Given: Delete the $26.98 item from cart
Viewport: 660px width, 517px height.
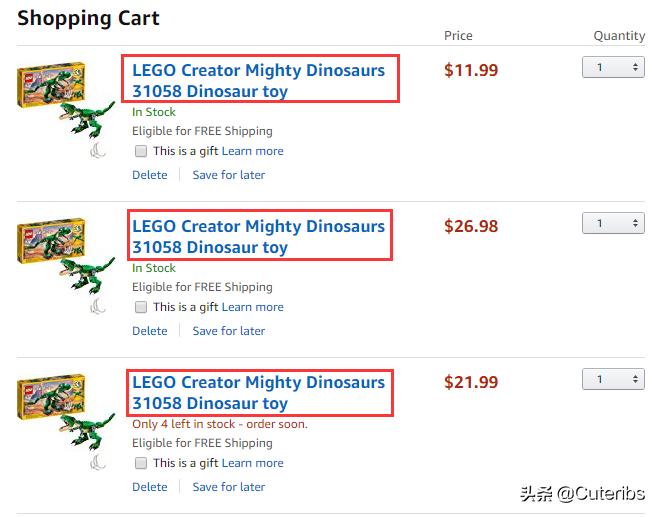Looking at the screenshot, I should coord(150,331).
